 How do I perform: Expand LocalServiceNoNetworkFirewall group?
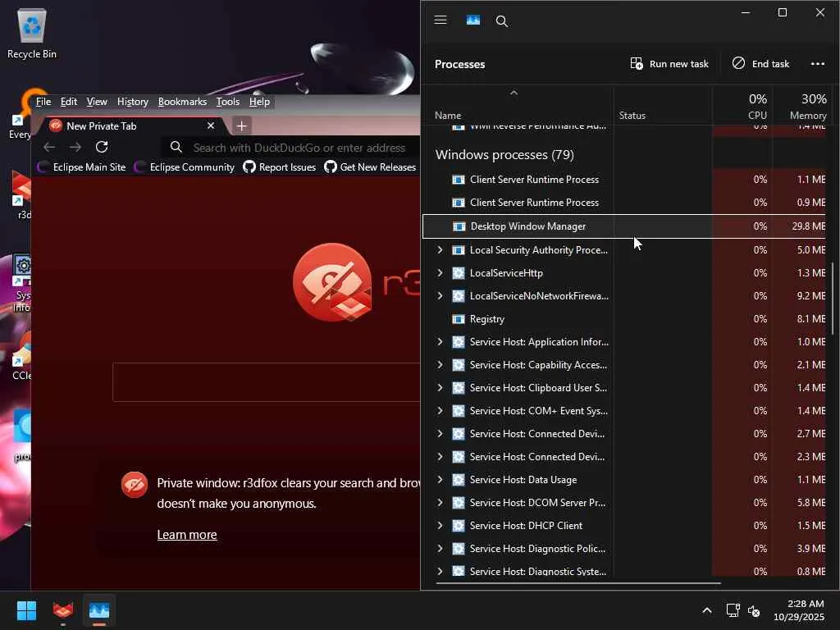click(440, 295)
